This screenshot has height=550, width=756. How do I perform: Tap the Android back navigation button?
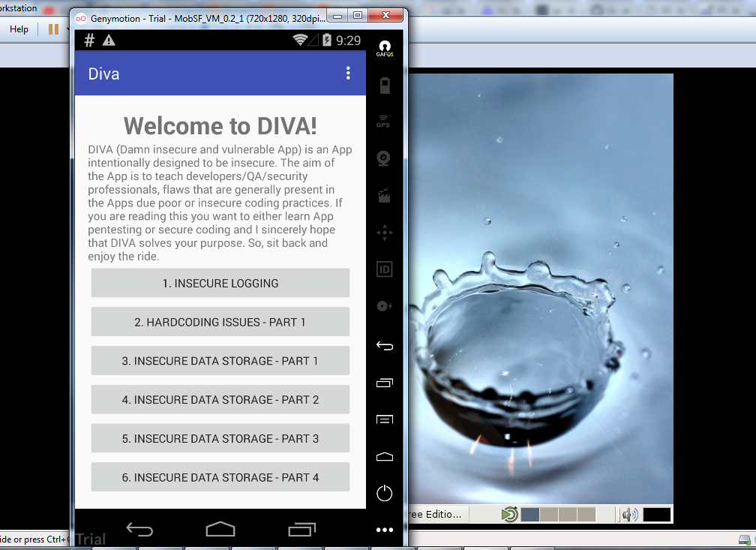pos(139,529)
